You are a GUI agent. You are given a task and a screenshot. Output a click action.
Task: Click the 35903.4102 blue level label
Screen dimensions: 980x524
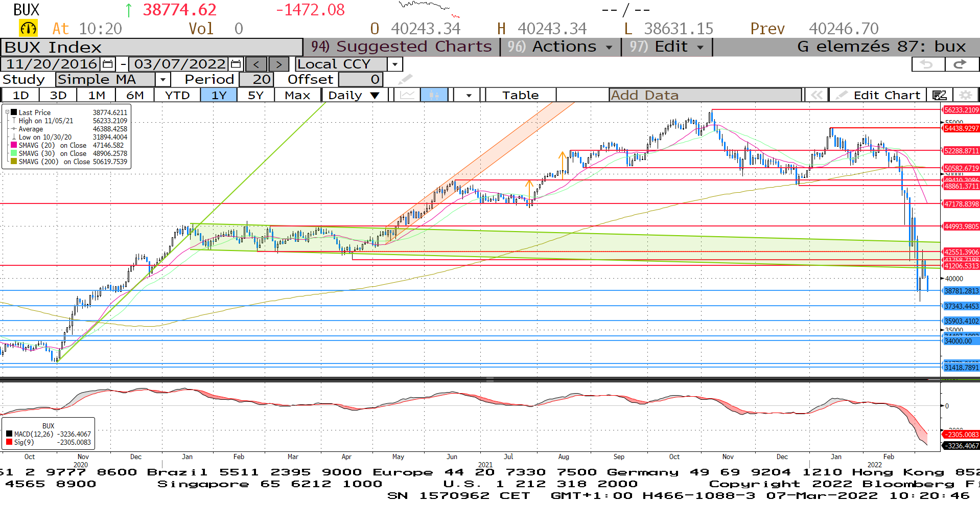click(961, 321)
